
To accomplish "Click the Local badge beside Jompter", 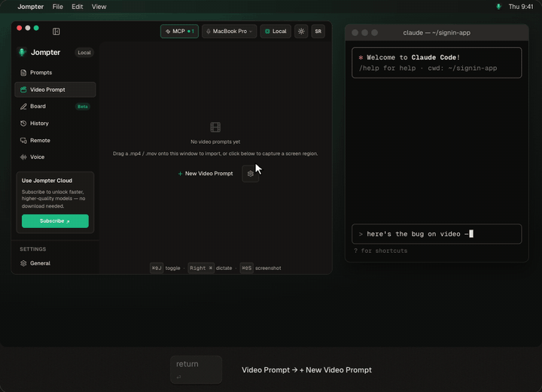I will coord(84,53).
